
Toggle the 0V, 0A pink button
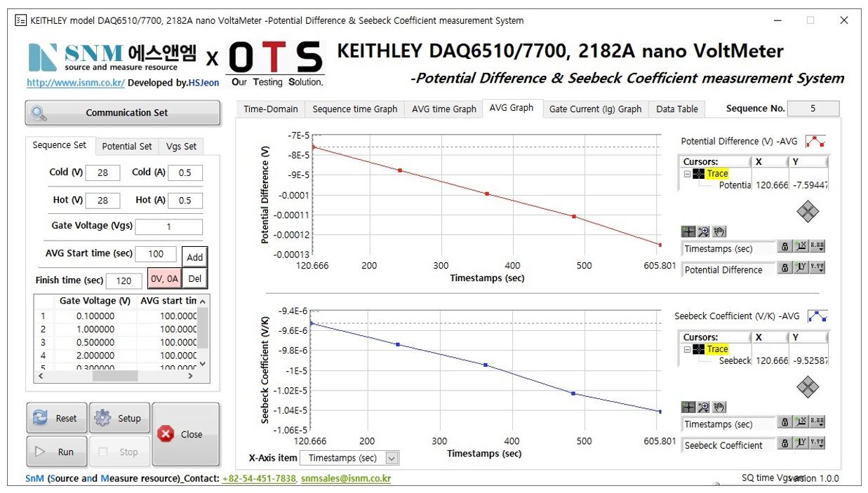click(164, 279)
